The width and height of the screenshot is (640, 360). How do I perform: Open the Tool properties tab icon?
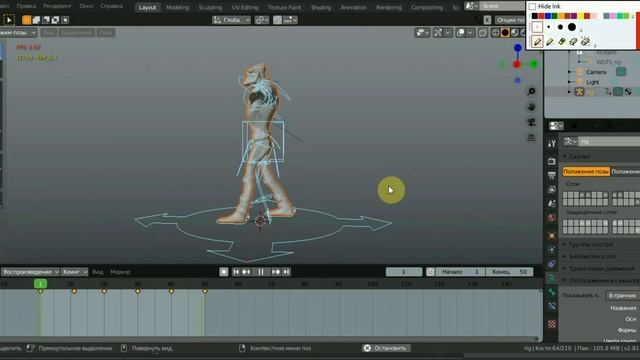[x=552, y=143]
